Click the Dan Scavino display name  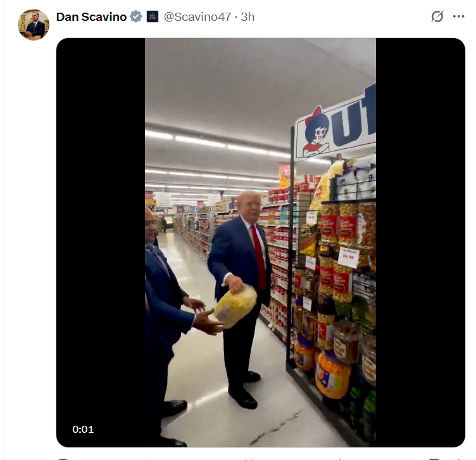point(91,17)
